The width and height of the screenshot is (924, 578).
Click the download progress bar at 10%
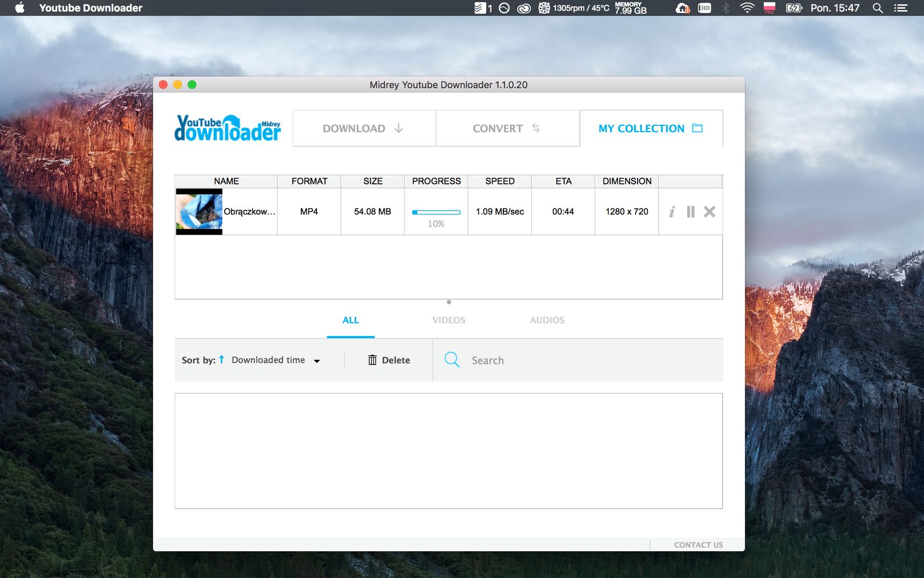436,212
